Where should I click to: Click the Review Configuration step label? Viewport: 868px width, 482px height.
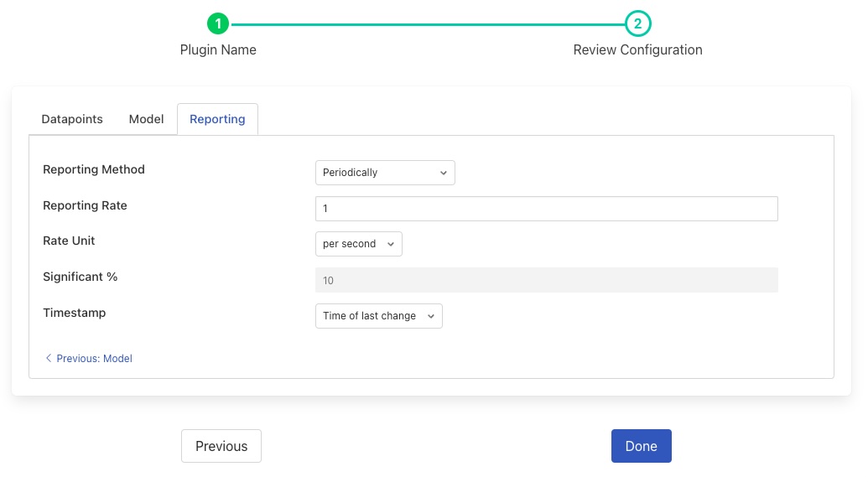[x=637, y=49]
